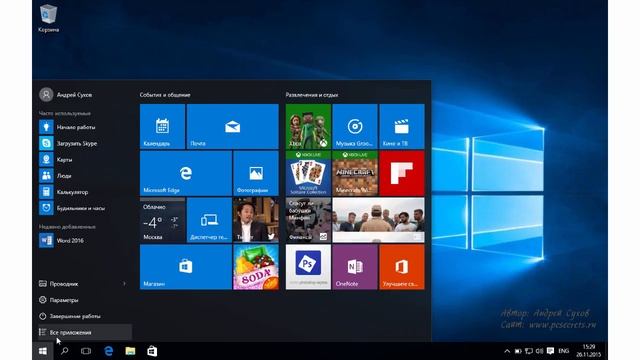The width and height of the screenshot is (640, 360).
Task: Open Калькулятор from the Start list
Action: tap(85, 192)
